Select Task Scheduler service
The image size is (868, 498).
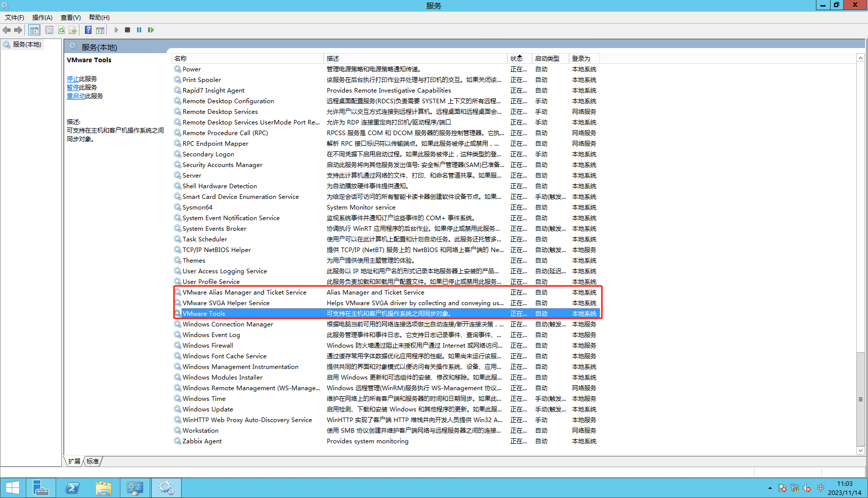click(x=386, y=239)
